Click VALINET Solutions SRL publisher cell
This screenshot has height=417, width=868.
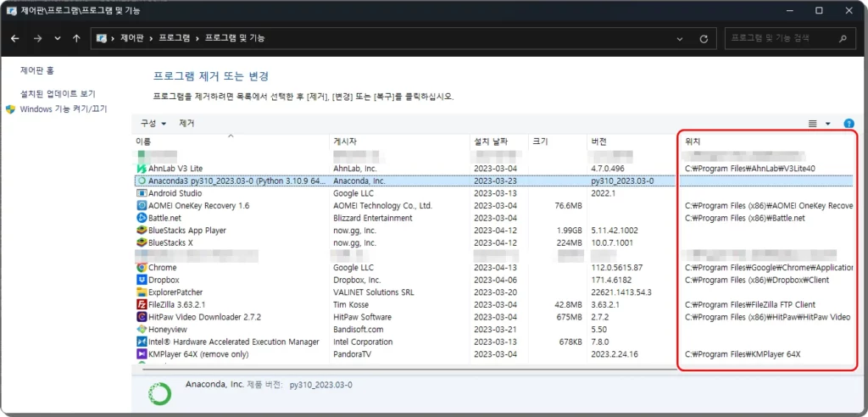(x=374, y=292)
